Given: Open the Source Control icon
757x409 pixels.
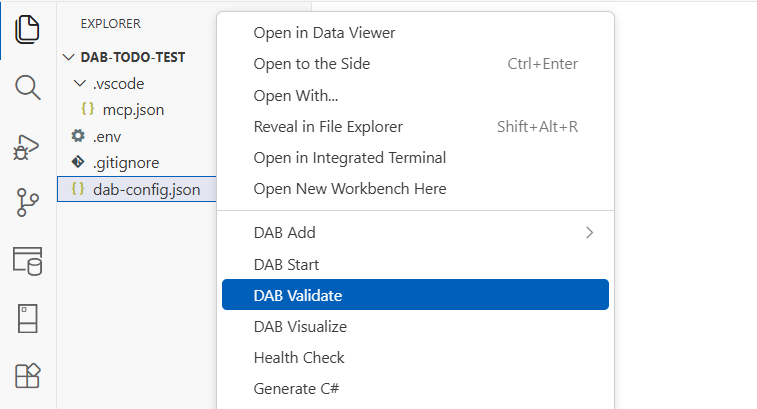Looking at the screenshot, I should (27, 203).
